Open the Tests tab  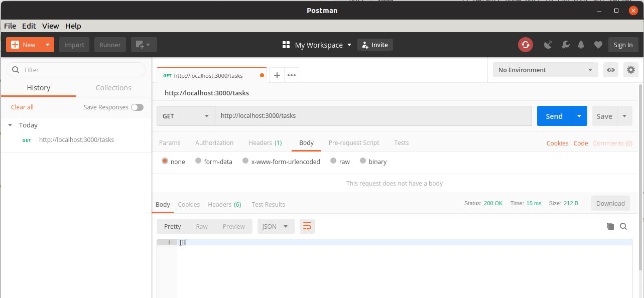tap(402, 143)
